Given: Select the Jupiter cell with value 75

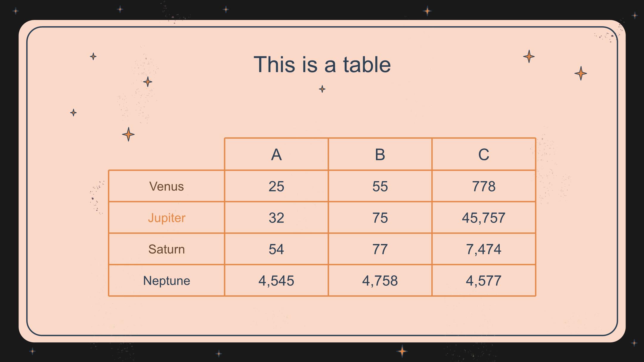Looking at the screenshot, I should [x=380, y=218].
